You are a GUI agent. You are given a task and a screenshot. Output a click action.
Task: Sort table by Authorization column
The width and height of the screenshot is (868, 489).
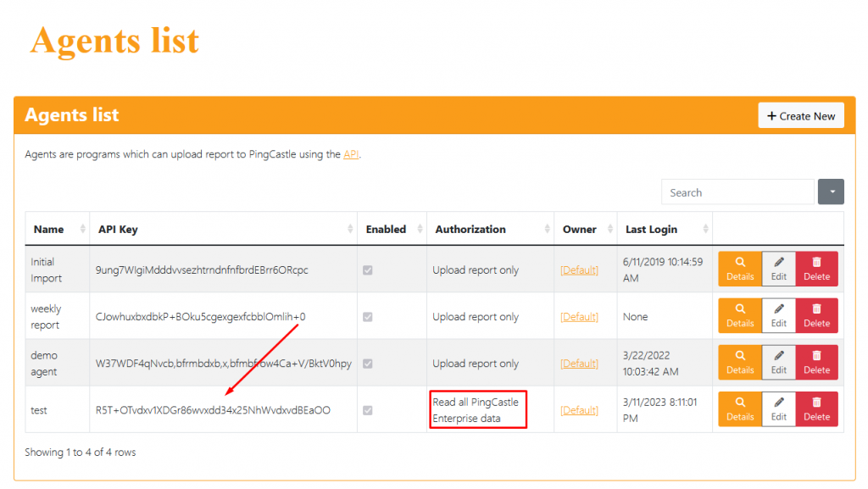[491, 229]
